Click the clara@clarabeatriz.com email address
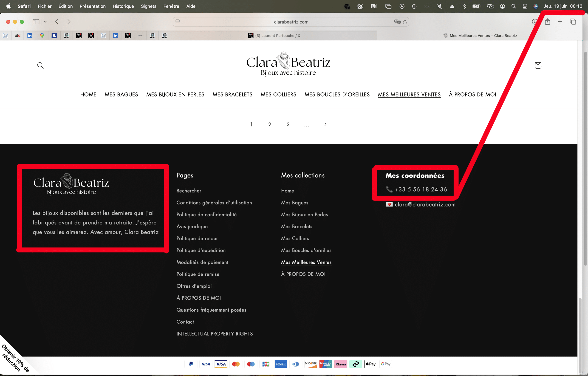Image resolution: width=588 pixels, height=376 pixels. coord(425,204)
